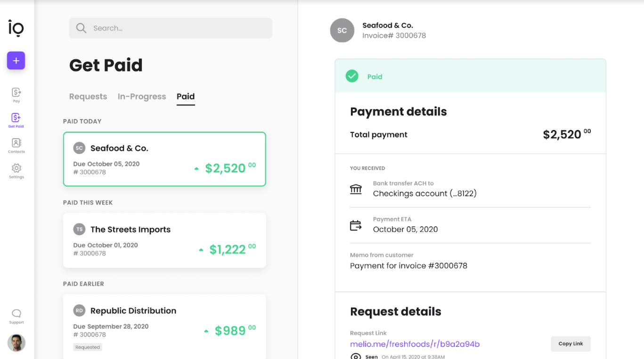
Task: Click the iO logo at top left
Action: (16, 28)
